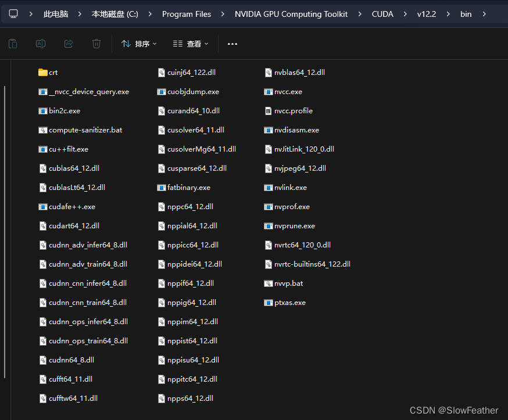Select file name nvJitLink_120_0.dll
508x420 pixels.
coord(304,149)
